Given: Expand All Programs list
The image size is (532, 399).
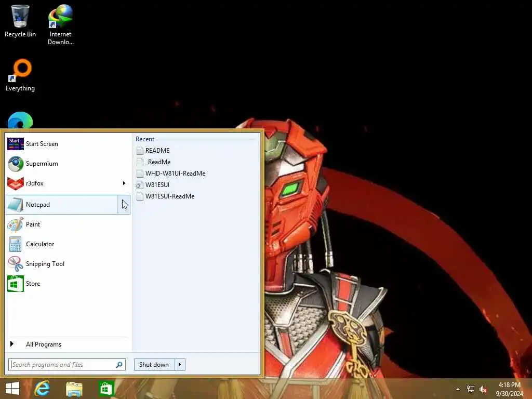Looking at the screenshot, I should tap(68, 344).
